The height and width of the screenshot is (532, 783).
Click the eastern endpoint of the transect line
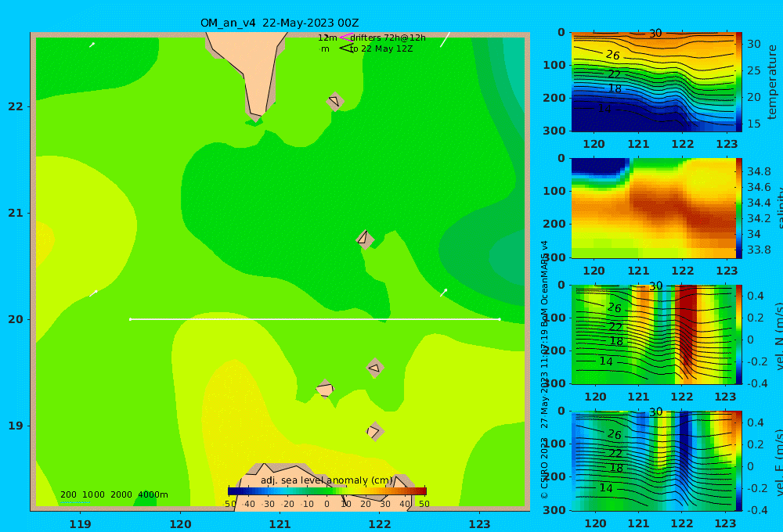coord(500,319)
